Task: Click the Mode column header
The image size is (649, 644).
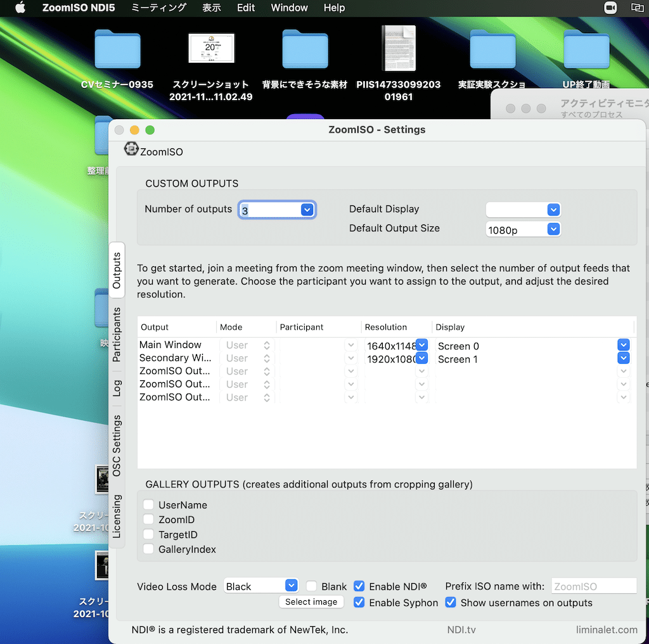Action: coord(231,327)
